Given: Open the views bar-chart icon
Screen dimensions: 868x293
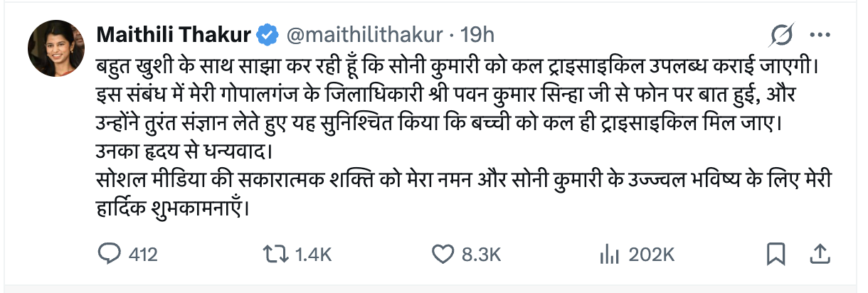Looking at the screenshot, I should (607, 254).
